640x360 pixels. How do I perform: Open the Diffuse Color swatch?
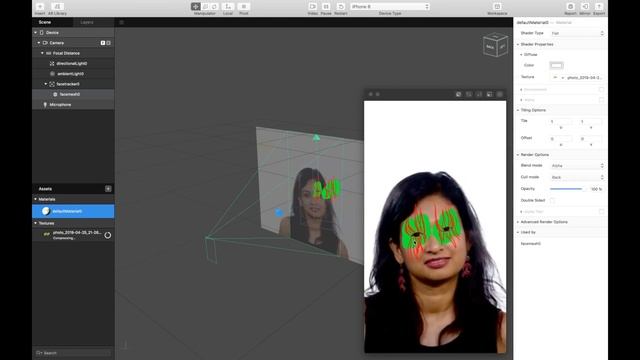coord(556,65)
